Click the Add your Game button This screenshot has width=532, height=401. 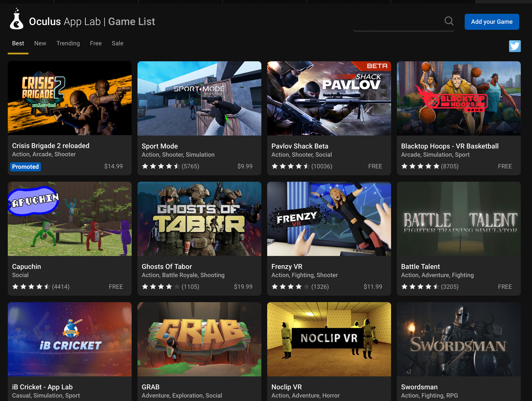pos(492,22)
